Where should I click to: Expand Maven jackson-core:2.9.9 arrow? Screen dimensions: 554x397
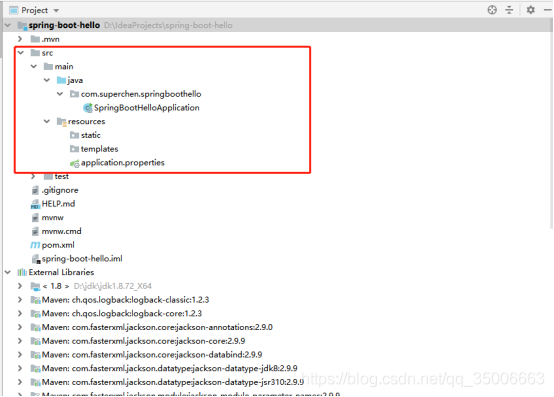20,341
